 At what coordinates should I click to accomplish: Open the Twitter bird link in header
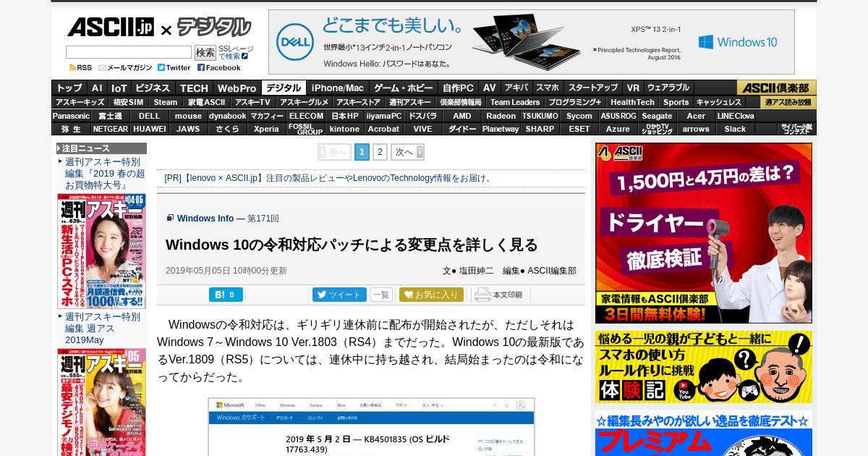click(x=174, y=67)
